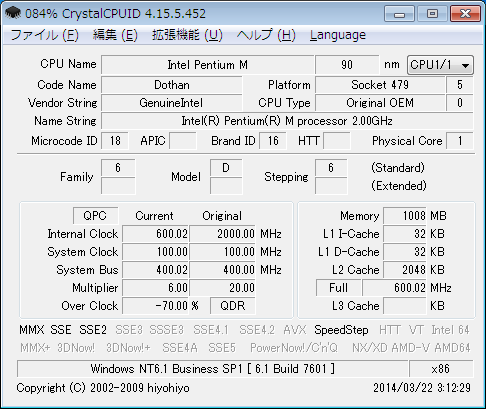The height and width of the screenshot is (409, 486).
Task: Click the greyed Intel 64 feature label
Action: 450,330
